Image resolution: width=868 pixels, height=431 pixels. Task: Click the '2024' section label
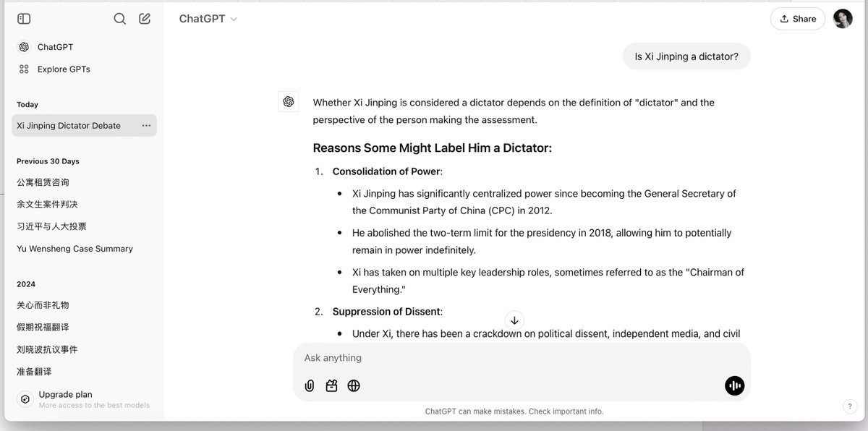26,284
